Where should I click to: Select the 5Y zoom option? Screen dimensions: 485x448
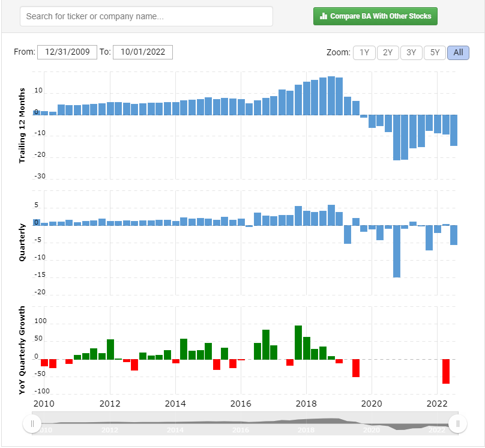point(435,53)
